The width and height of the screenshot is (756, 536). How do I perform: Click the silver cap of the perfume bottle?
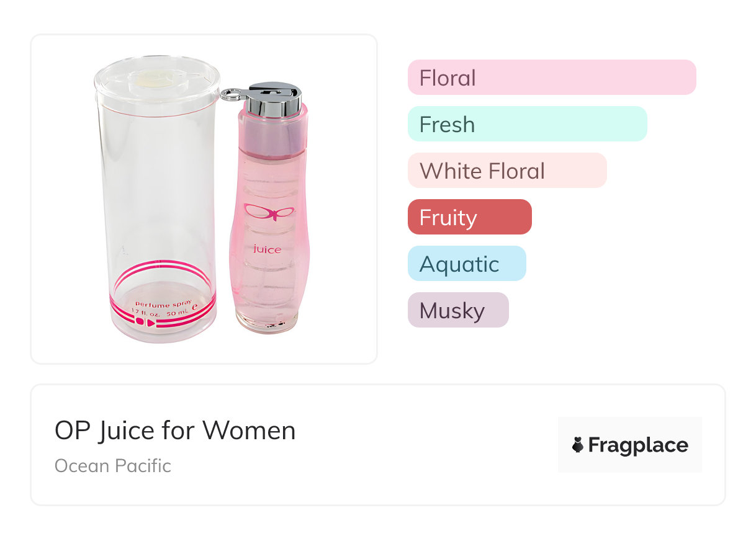coord(274,99)
